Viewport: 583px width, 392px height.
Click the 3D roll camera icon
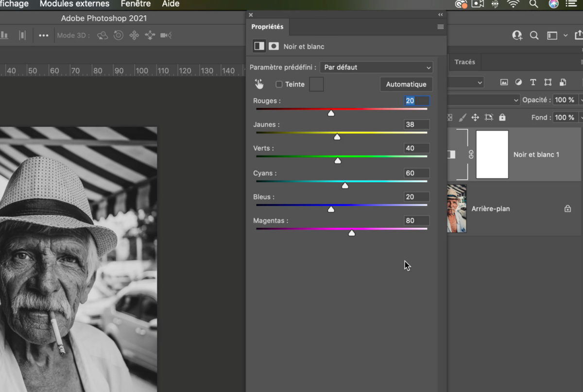click(118, 35)
